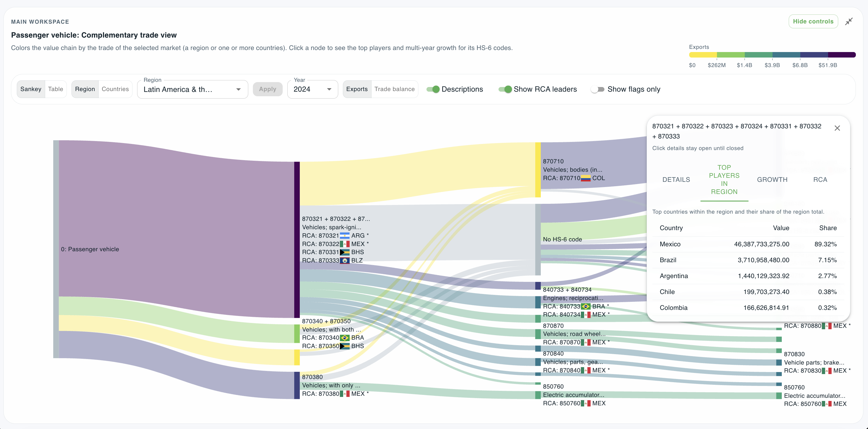The image size is (868, 429).
Task: Click the 0: Passenger vehicle root node
Action: 56,249
